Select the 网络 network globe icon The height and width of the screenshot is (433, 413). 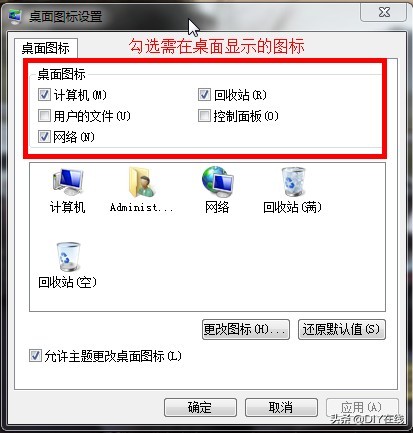tap(218, 182)
